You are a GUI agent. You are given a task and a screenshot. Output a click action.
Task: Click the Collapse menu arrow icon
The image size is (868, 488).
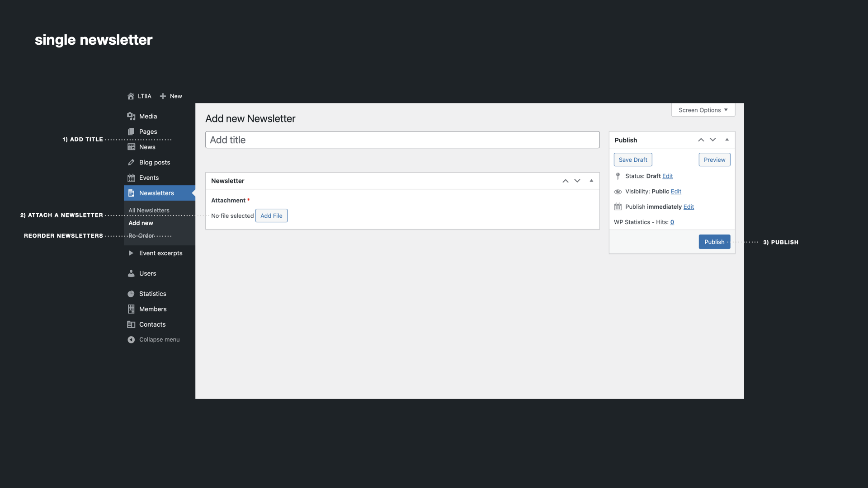pos(131,340)
